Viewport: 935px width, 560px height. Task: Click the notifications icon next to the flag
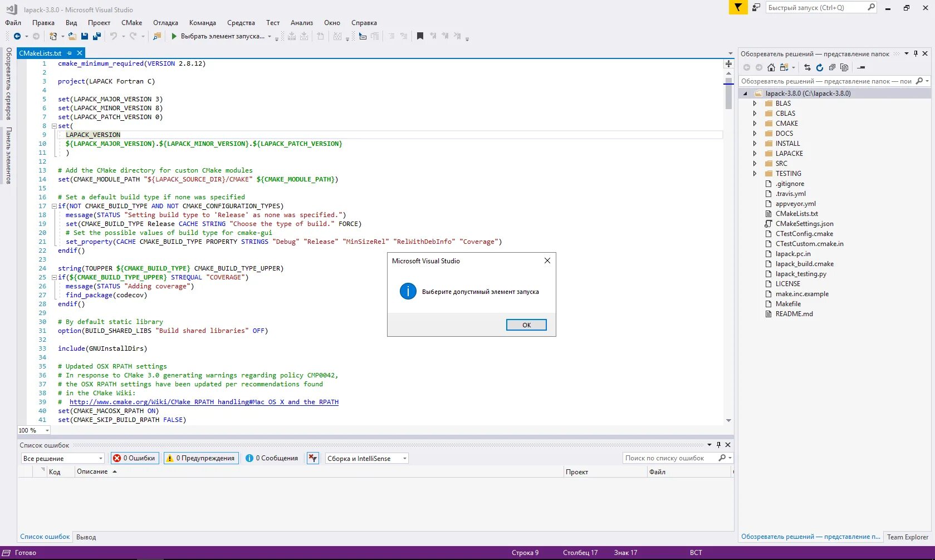coord(756,7)
